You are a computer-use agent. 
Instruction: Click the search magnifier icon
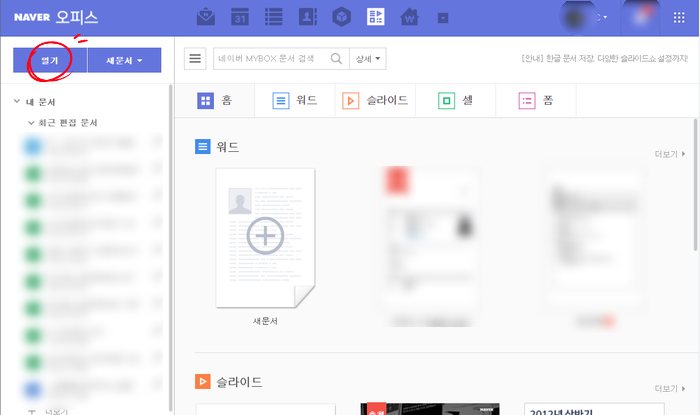[336, 58]
